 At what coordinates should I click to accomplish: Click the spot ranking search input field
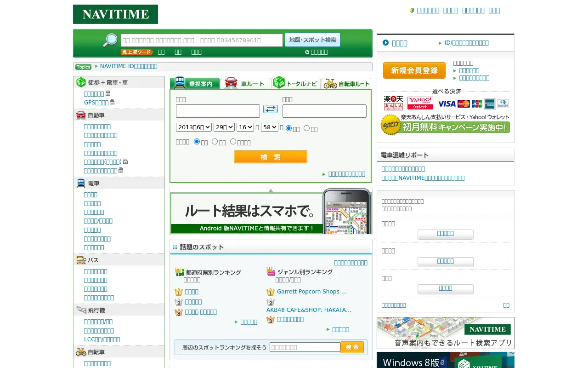305,347
